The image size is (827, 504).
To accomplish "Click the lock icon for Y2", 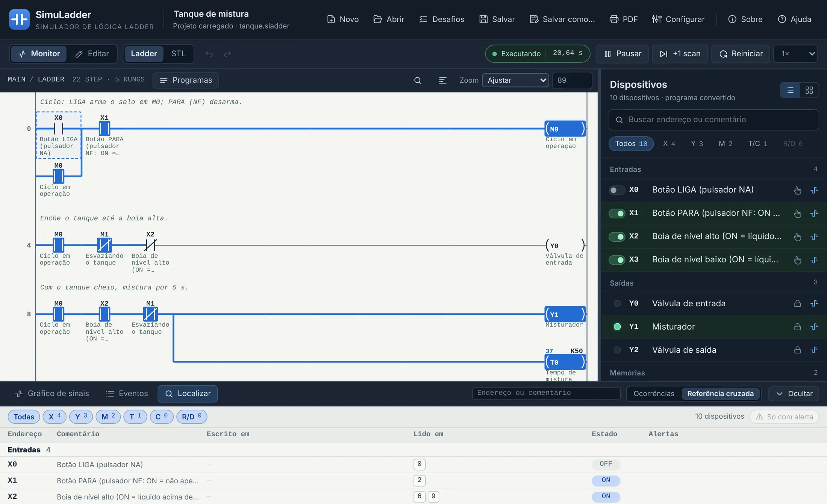I will (x=797, y=350).
